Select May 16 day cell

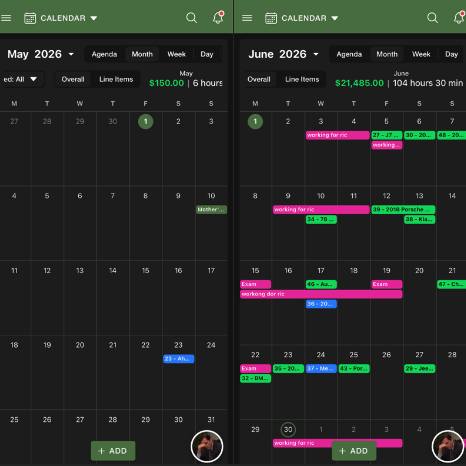179,298
